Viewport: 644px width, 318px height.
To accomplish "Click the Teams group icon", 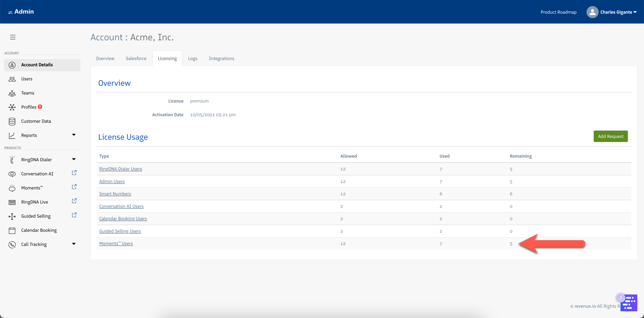I will [12, 93].
